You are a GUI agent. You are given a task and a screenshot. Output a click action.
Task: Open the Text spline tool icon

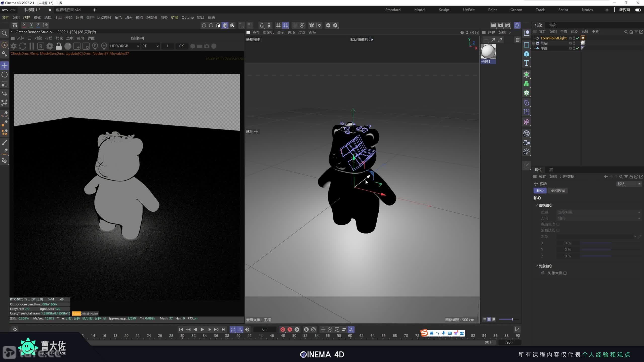pos(526,63)
